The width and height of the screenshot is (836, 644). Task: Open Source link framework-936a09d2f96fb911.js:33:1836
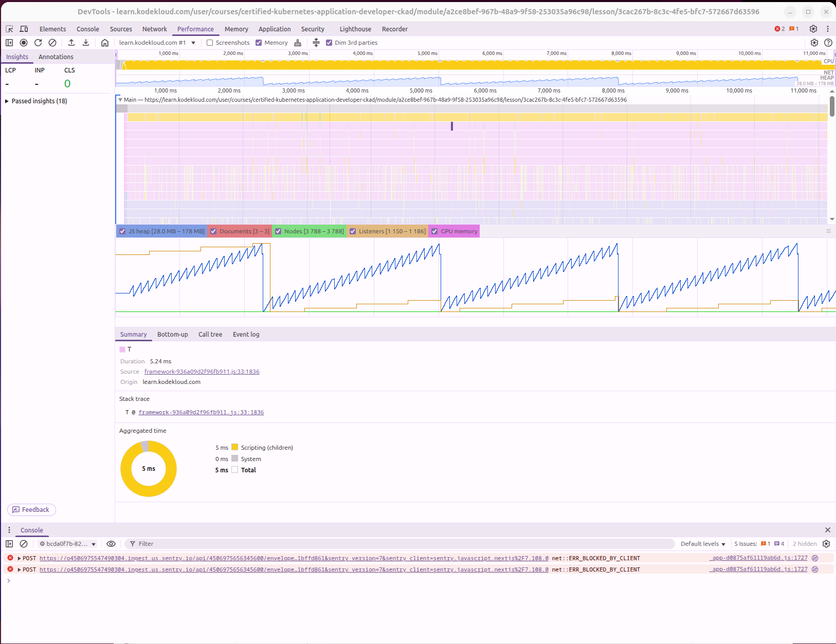(x=202, y=372)
